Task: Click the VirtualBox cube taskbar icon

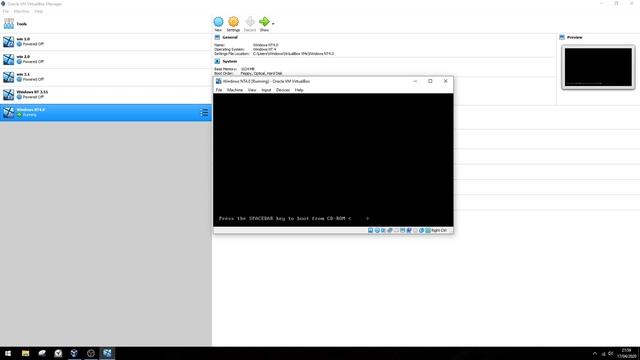Action: pos(74,353)
